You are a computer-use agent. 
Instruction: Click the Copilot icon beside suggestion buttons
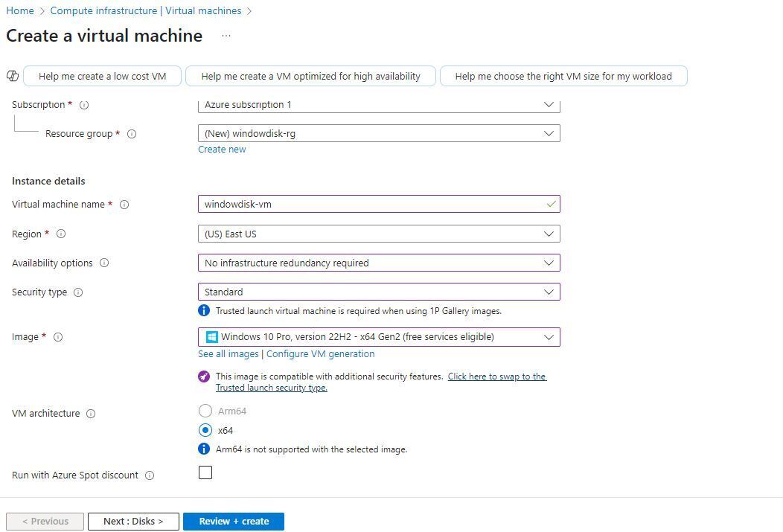point(13,76)
